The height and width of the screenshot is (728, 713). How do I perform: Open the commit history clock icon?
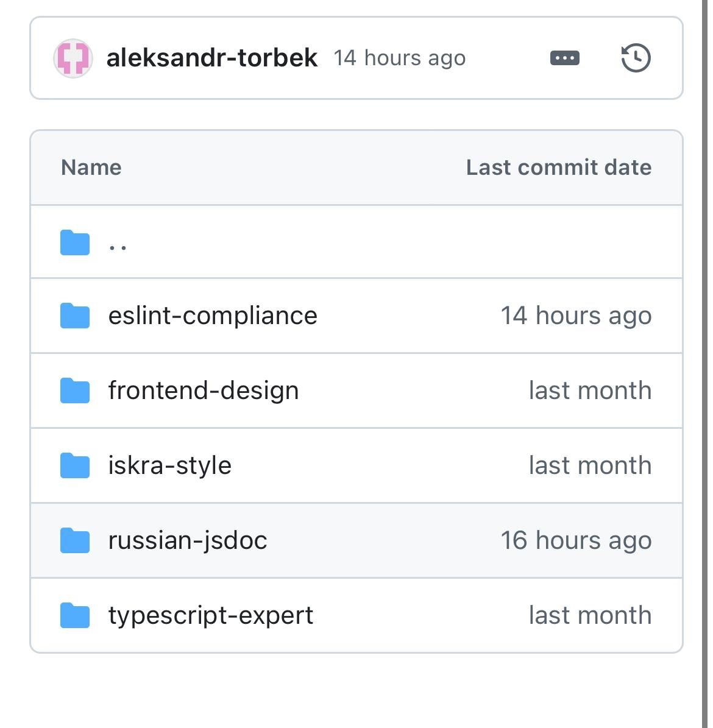636,58
